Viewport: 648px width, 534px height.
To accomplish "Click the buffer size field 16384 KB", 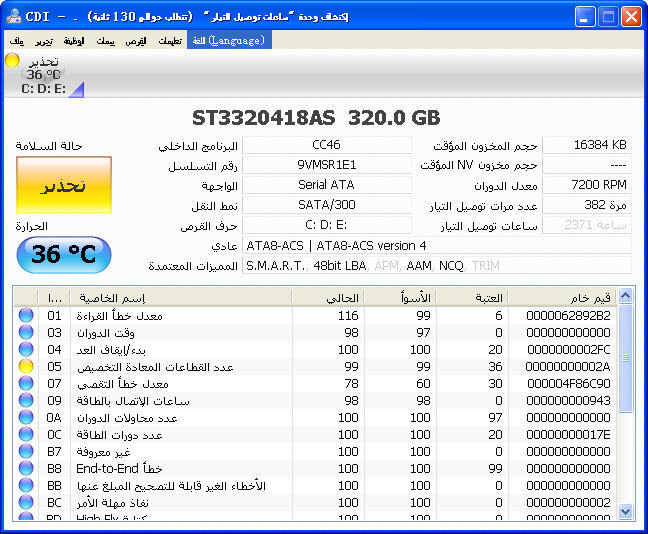I will [587, 145].
